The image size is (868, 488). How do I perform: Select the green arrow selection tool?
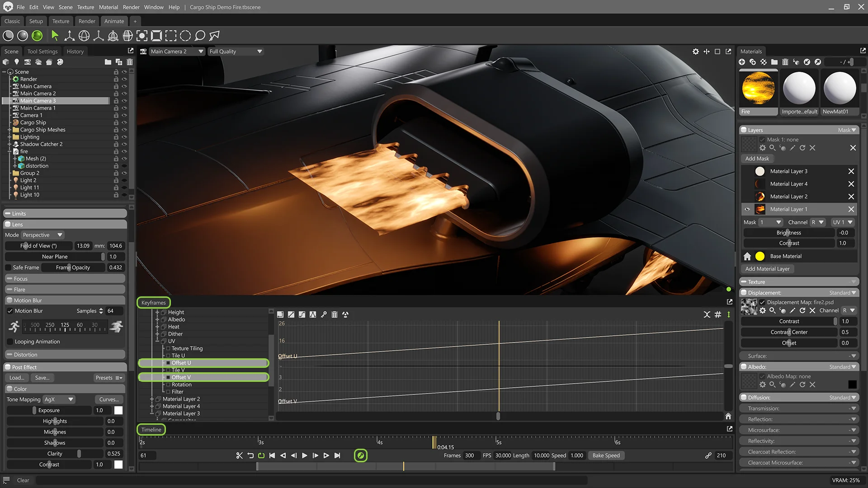pyautogui.click(x=55, y=36)
